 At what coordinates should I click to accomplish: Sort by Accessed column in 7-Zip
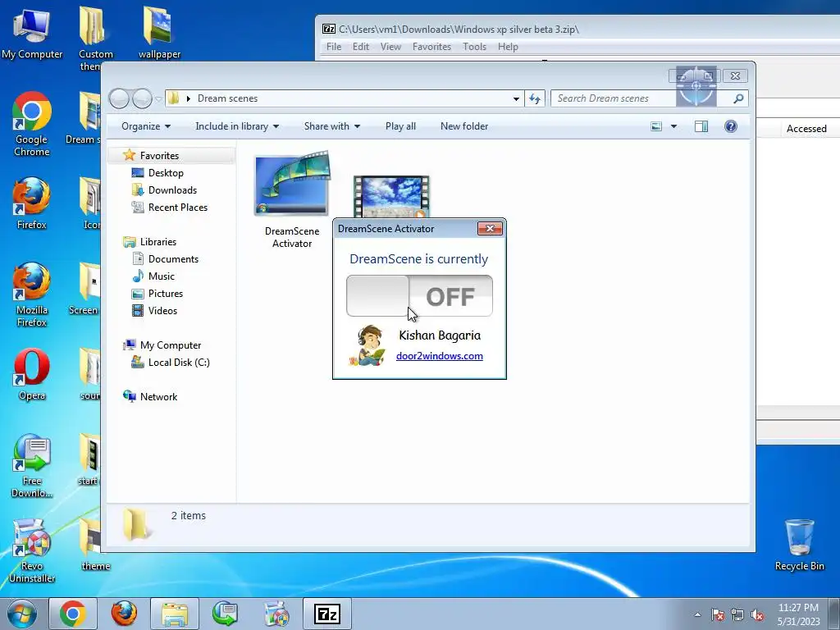click(x=806, y=129)
